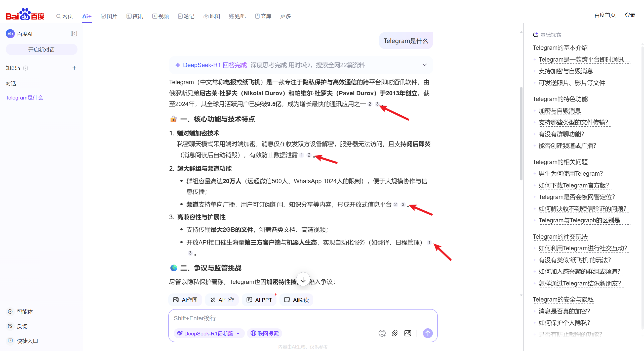
Task: Click suggestion 可发送照片、影片等文件
Action: click(572, 83)
